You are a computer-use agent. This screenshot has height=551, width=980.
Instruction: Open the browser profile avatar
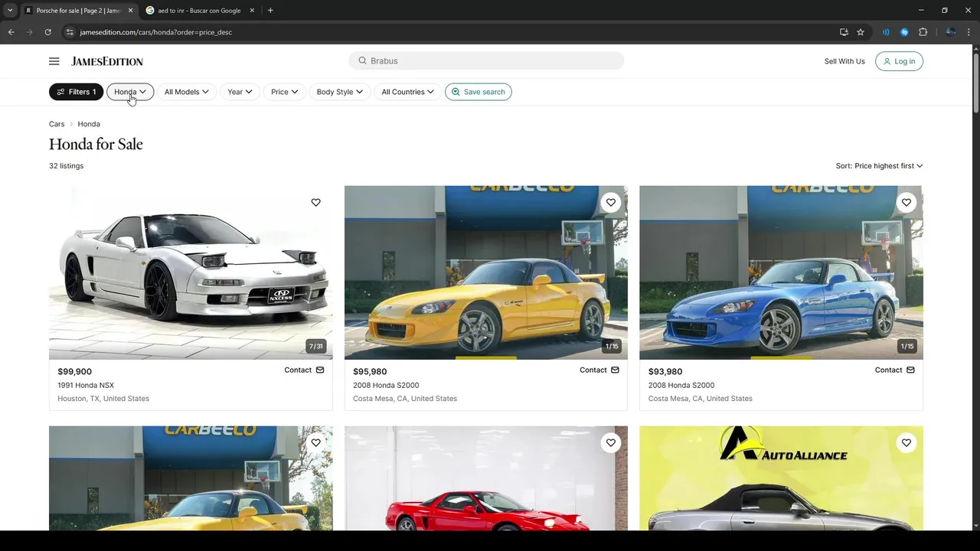click(x=950, y=32)
